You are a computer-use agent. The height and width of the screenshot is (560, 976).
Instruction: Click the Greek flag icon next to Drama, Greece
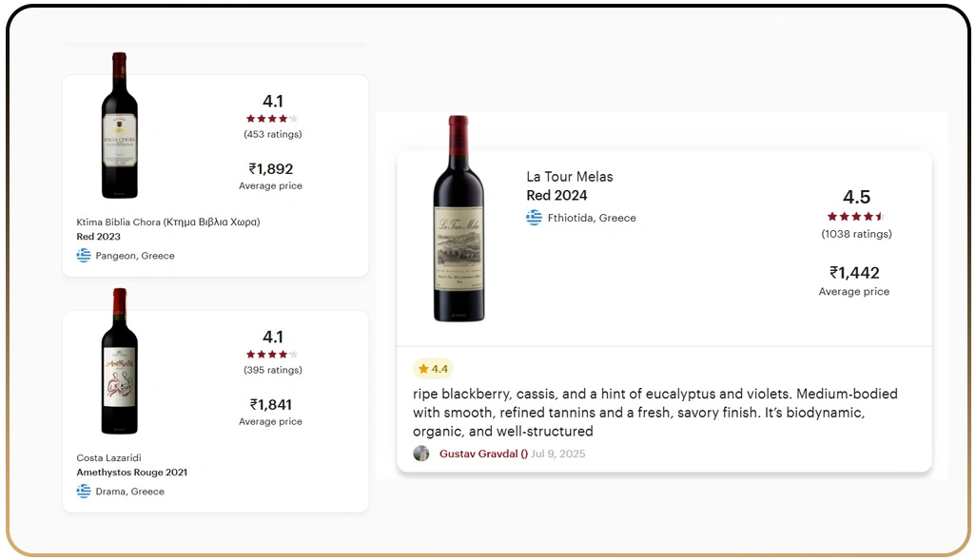coord(83,491)
